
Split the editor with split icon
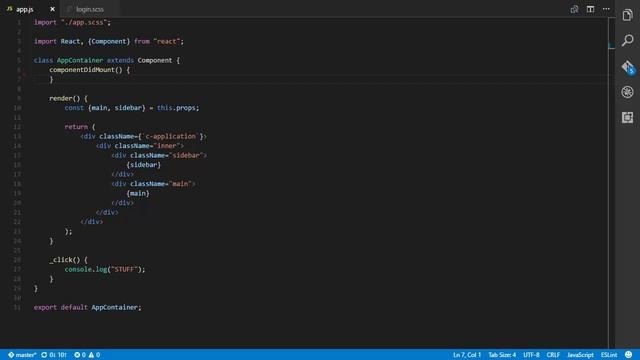pyautogui.click(x=590, y=9)
